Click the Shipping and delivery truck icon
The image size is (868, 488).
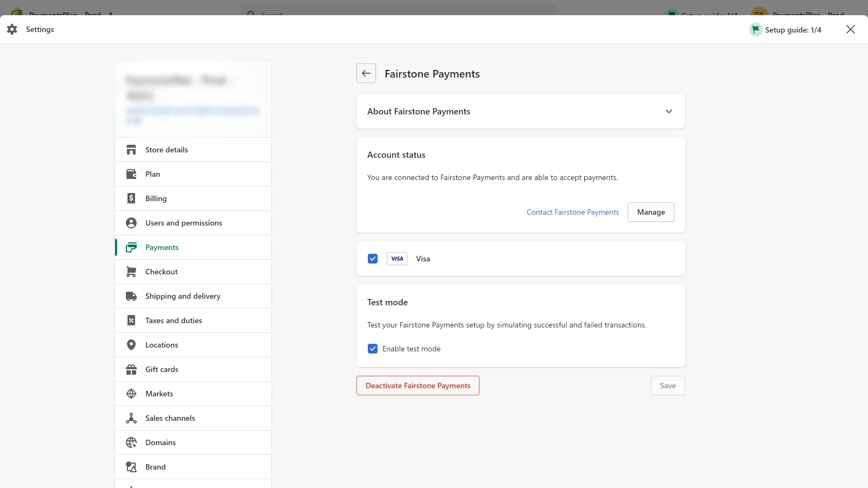[131, 296]
